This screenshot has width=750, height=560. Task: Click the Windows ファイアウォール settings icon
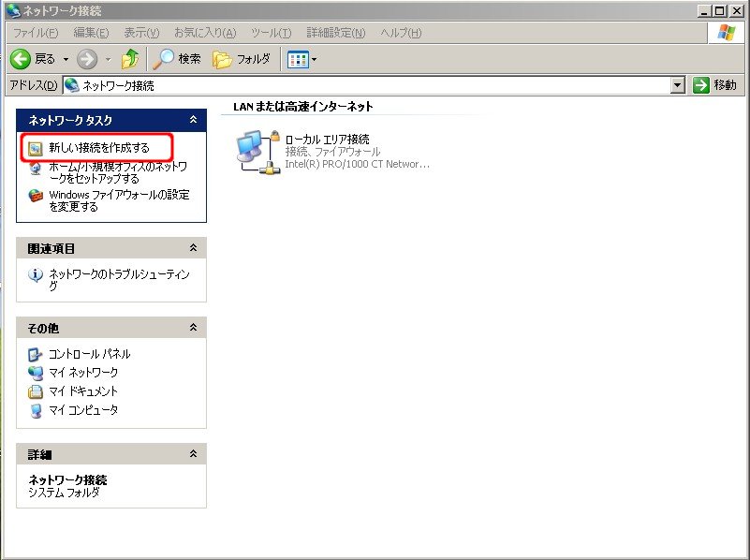(x=36, y=196)
